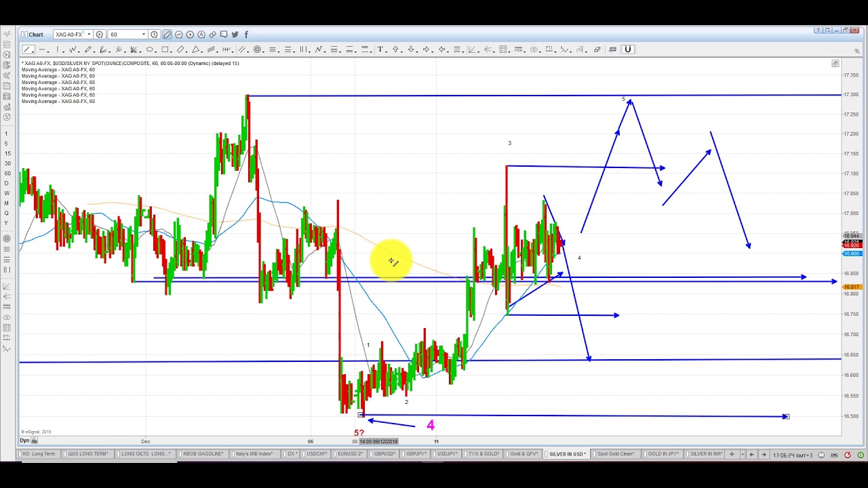
Task: Switch to the Spot Gold Clean tab
Action: [x=616, y=454]
